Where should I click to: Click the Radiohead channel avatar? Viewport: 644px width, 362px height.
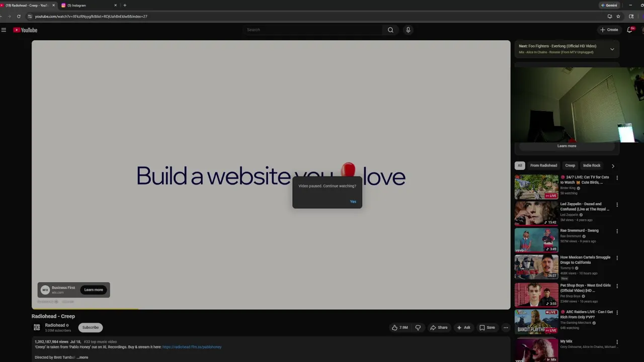[37, 327]
